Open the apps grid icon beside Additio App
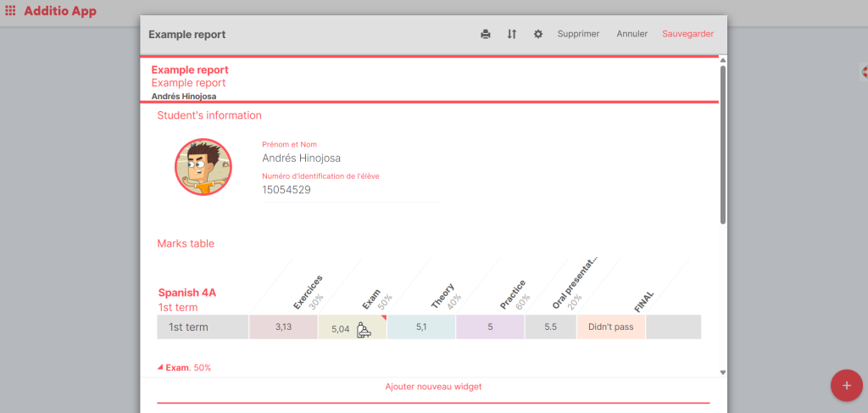This screenshot has width=868, height=413. pos(10,10)
